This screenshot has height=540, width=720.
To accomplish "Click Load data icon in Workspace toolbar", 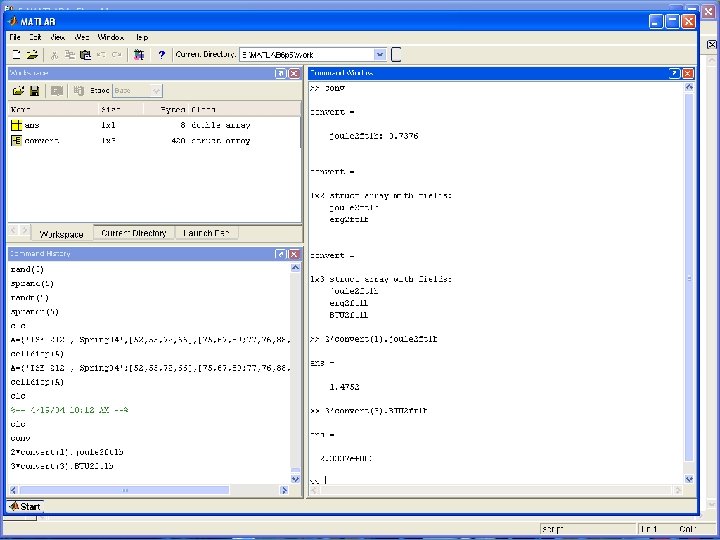I will click(x=17, y=90).
